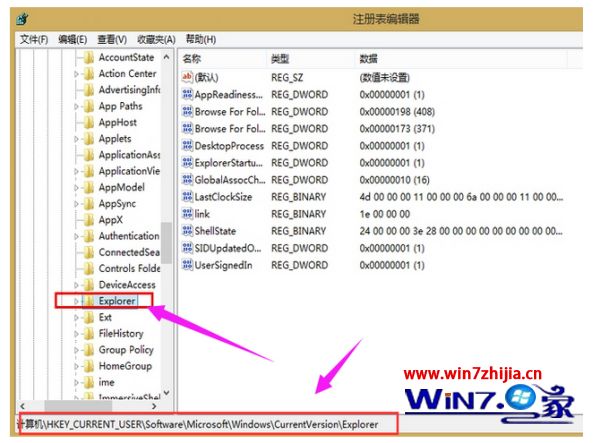The height and width of the screenshot is (443, 600).
Task: Select the App Paths folder icon
Action: tap(89, 106)
